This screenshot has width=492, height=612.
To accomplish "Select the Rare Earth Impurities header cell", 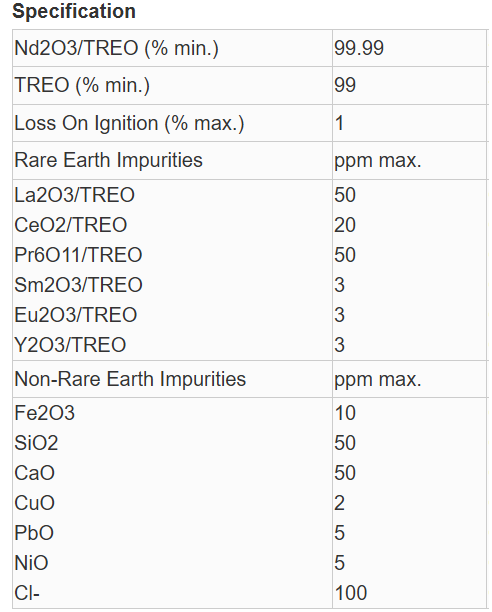I will coord(172,160).
